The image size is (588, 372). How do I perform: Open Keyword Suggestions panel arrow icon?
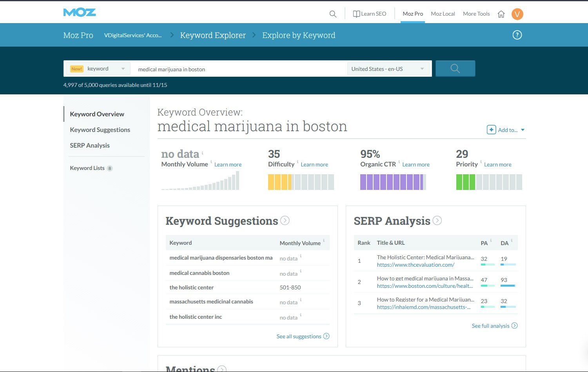point(285,220)
